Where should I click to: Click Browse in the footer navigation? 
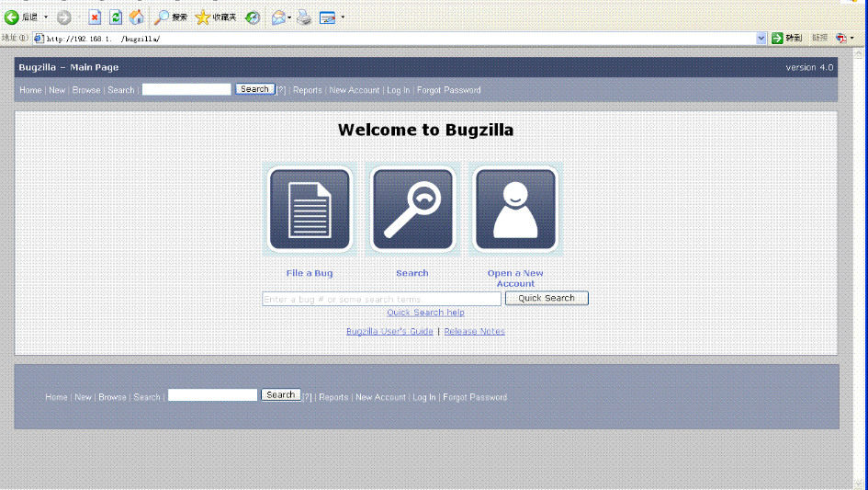point(112,397)
